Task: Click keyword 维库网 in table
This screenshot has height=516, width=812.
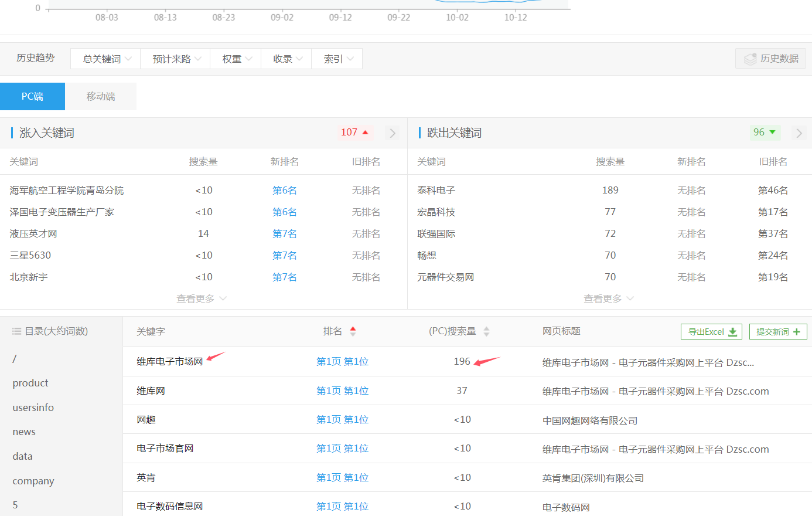Action: click(151, 391)
